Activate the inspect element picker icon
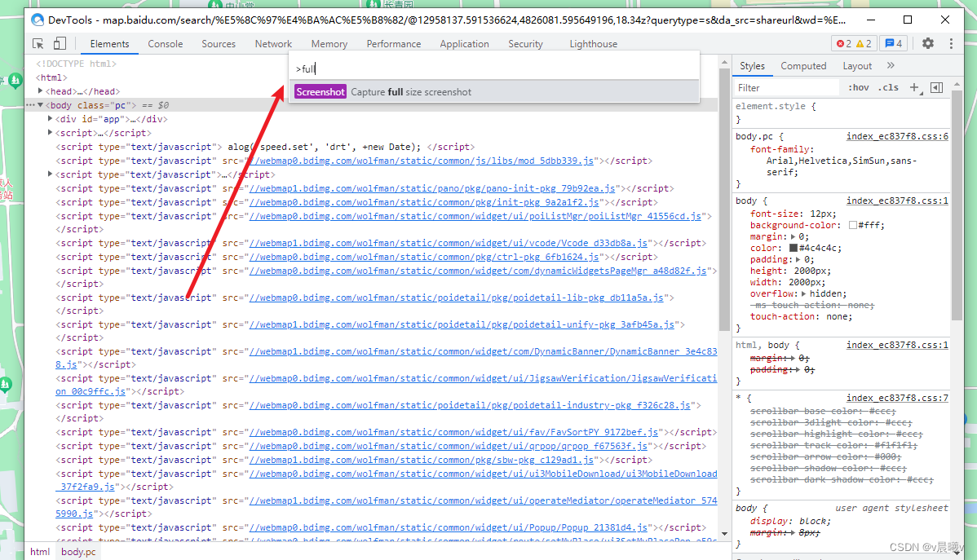The height and width of the screenshot is (560, 977). click(38, 43)
